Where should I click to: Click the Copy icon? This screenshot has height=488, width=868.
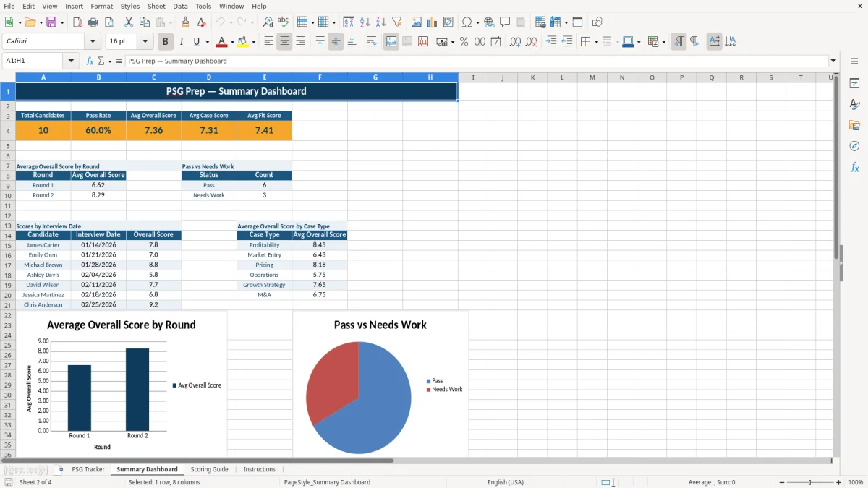point(145,22)
